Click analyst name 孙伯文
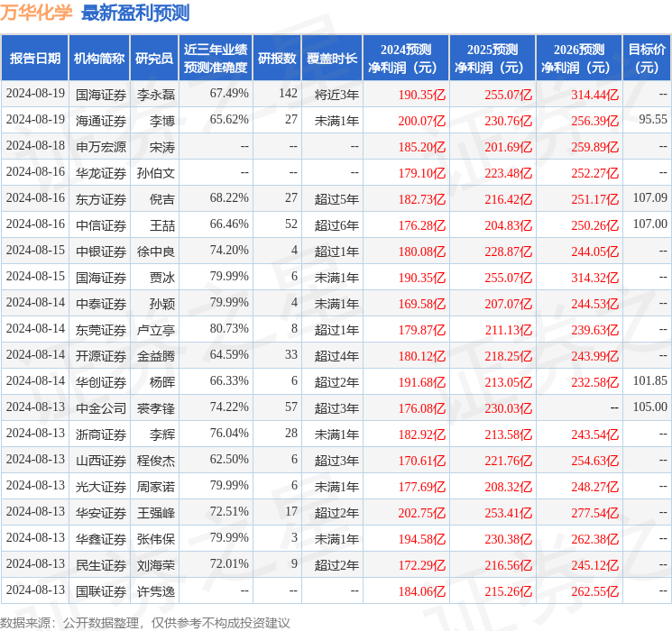This screenshot has height=631, width=672. pyautogui.click(x=155, y=173)
